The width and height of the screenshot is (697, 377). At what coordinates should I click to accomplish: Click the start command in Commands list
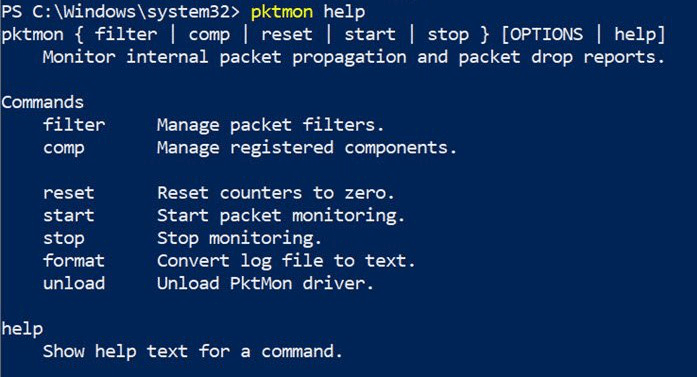[68, 216]
